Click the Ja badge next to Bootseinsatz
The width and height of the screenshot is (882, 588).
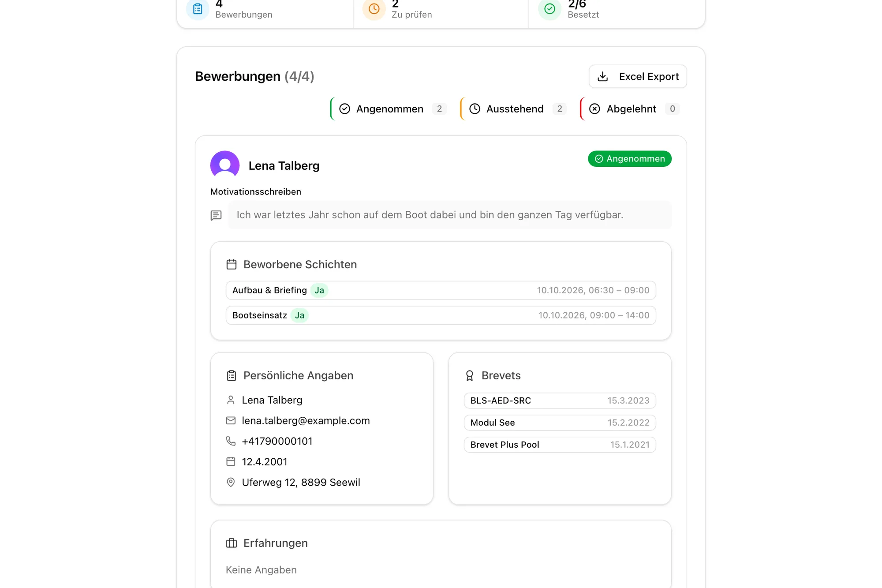(299, 315)
